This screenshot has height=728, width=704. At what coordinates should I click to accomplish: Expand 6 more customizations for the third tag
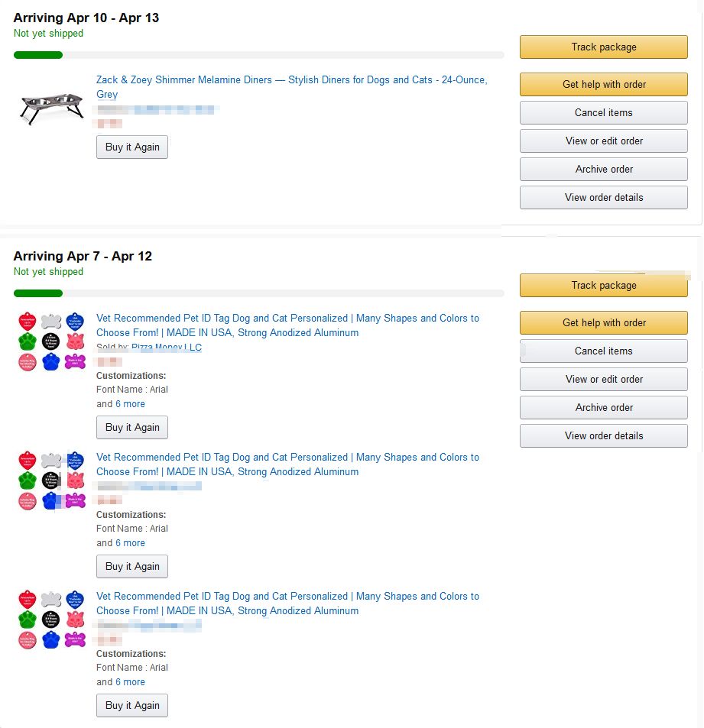click(x=130, y=682)
